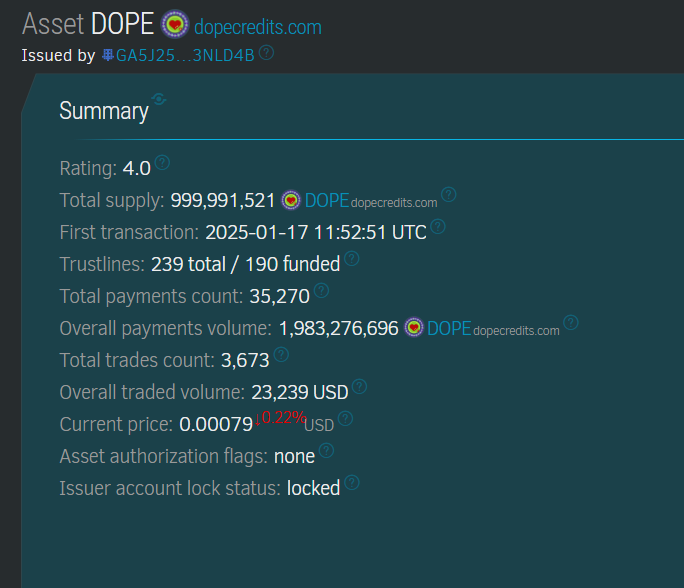Show help tooltip for Overall payments volume
The height and width of the screenshot is (588, 684).
pos(571,322)
